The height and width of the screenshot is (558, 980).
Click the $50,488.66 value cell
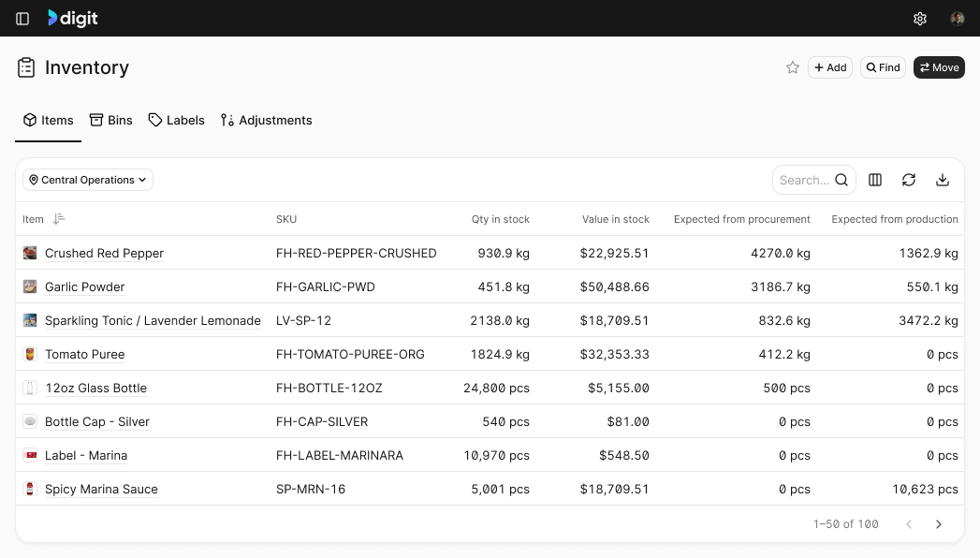coord(614,286)
